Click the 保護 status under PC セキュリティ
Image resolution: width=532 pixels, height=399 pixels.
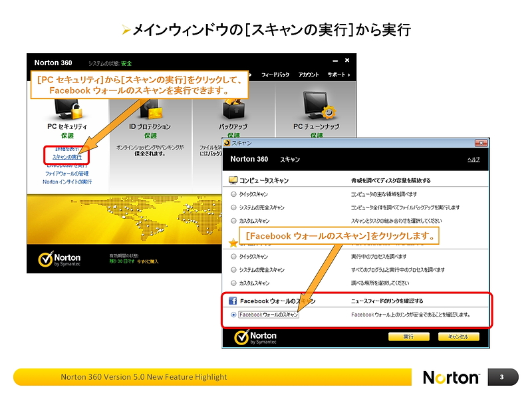(x=67, y=136)
